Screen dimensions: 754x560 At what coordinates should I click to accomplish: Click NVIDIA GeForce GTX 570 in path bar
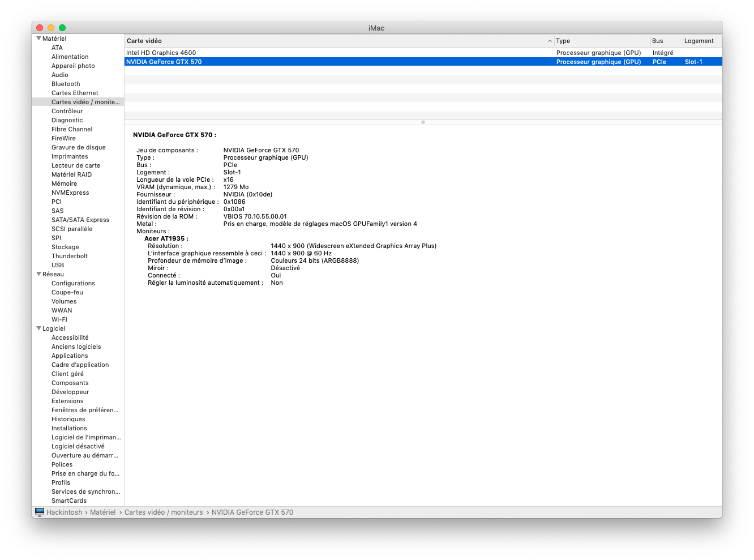point(252,512)
